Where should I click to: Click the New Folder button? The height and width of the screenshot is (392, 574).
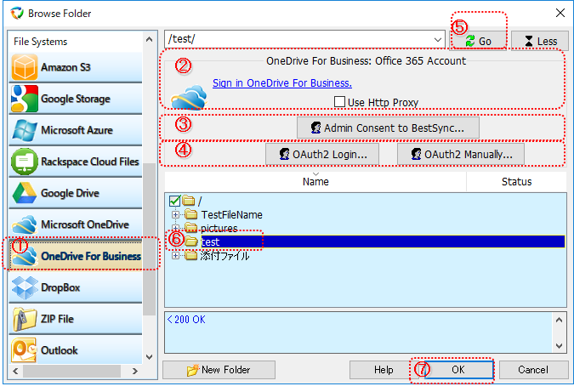pyautogui.click(x=219, y=370)
